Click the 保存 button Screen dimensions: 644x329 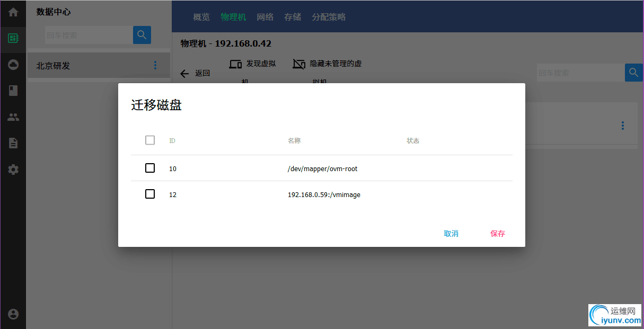coord(498,234)
